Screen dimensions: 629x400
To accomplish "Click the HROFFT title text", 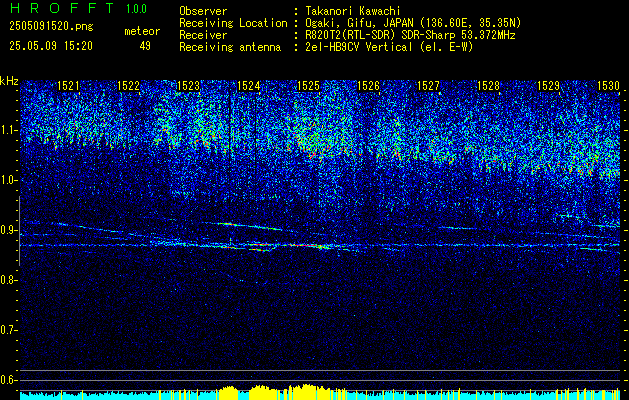I will click(63, 8).
